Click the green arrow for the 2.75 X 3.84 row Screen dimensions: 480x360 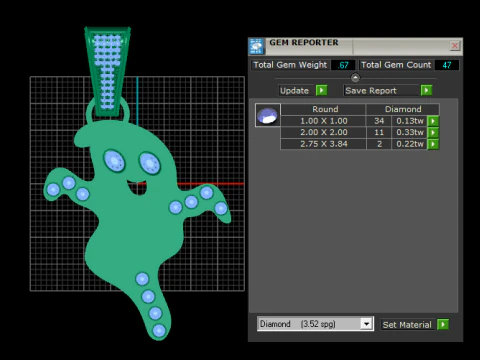pos(433,144)
